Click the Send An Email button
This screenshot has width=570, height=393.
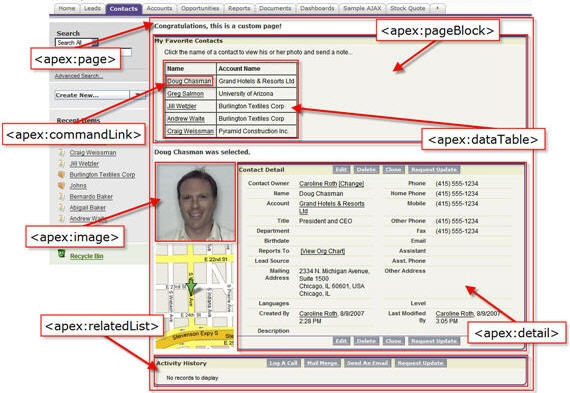coord(368,363)
